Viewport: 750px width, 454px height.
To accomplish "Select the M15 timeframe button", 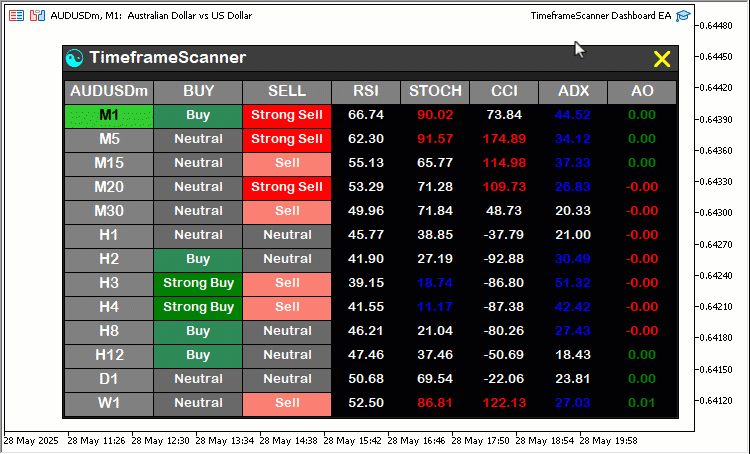I will pyautogui.click(x=109, y=164).
